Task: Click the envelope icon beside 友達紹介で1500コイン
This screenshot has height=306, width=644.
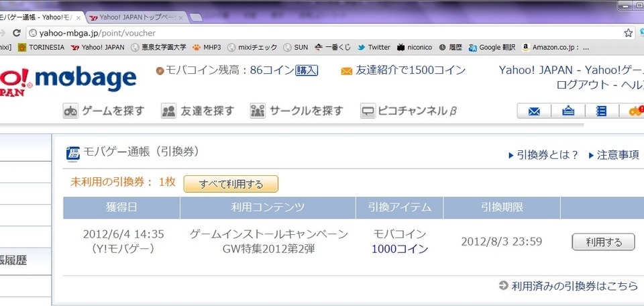Action: tap(347, 71)
